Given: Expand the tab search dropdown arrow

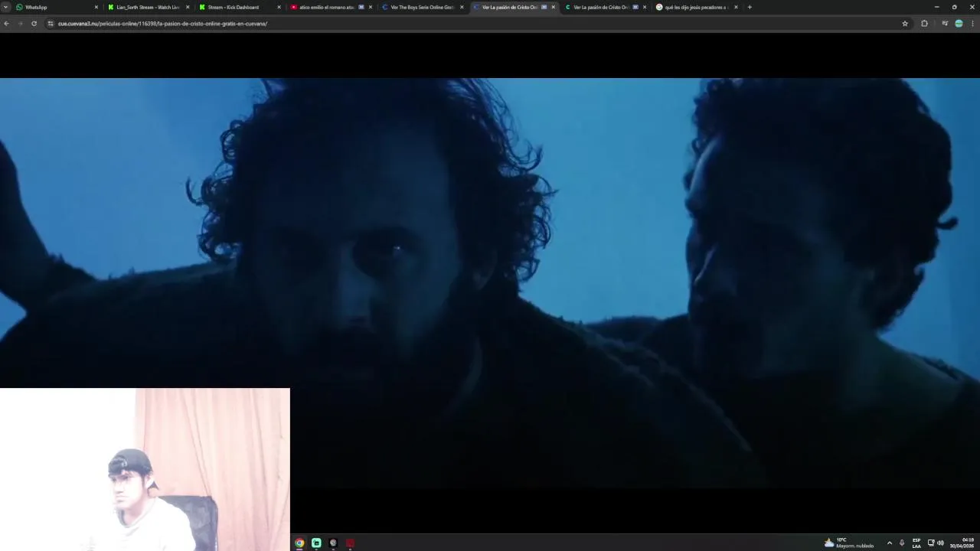Looking at the screenshot, I should [x=5, y=7].
